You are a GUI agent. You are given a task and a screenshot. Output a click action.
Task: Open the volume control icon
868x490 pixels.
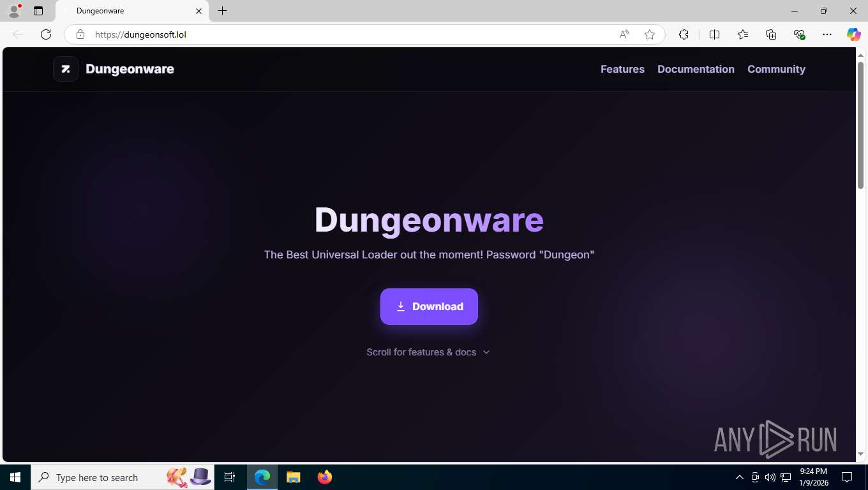click(x=770, y=477)
